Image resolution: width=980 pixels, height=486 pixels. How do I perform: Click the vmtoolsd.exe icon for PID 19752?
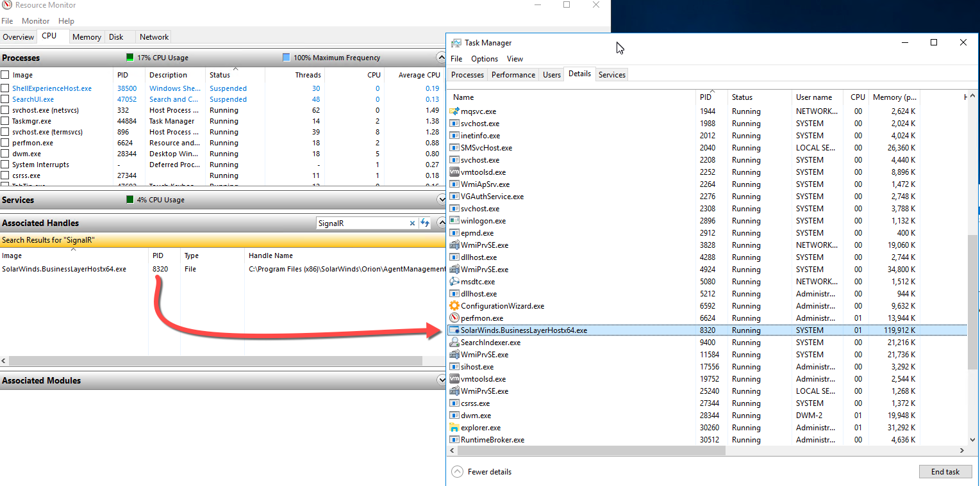point(454,379)
